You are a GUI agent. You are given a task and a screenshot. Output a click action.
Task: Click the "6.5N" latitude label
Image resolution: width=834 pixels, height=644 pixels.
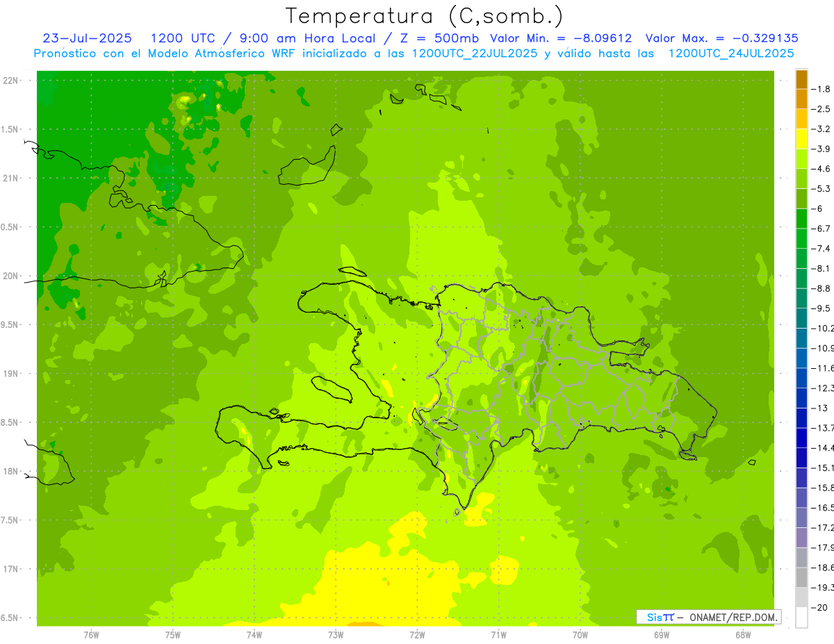click(10, 618)
